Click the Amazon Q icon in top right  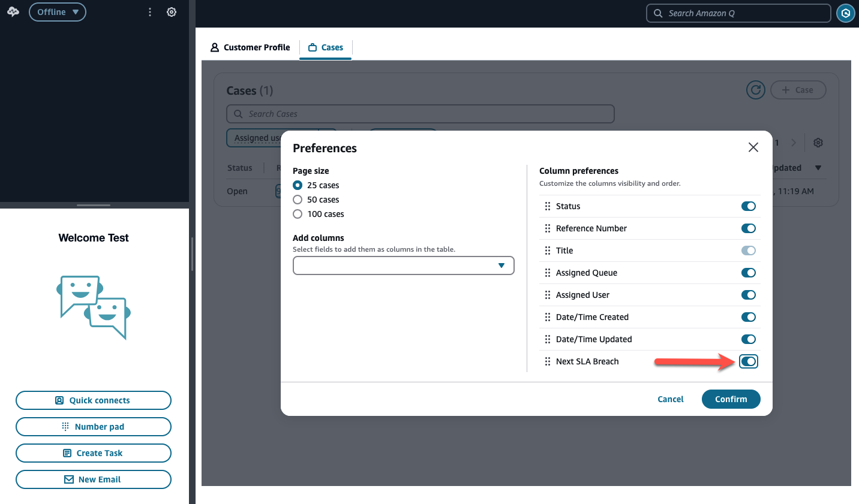(845, 13)
